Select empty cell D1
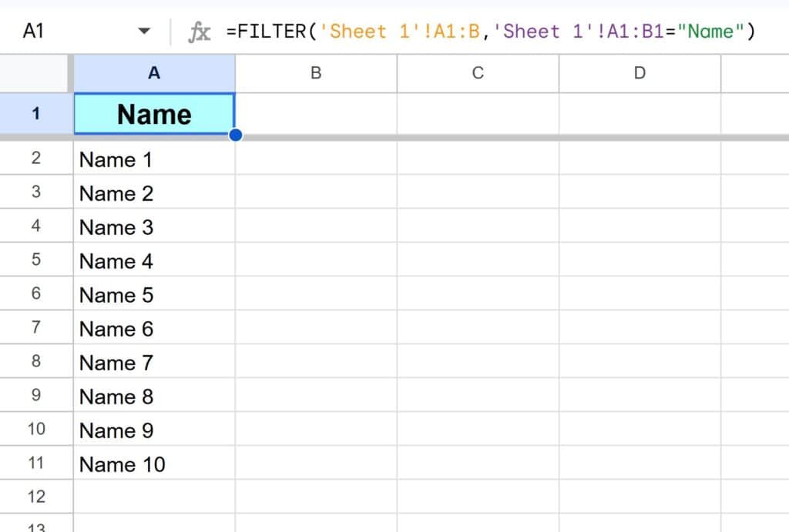Screen dimensions: 789x532 click(x=640, y=114)
